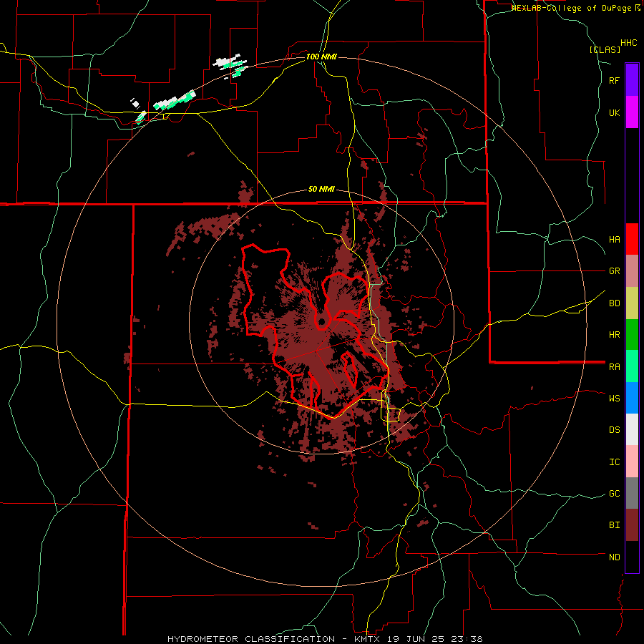Click the IC light pink legend swatch
Image resolution: width=644 pixels, height=644 pixels.
[x=632, y=462]
